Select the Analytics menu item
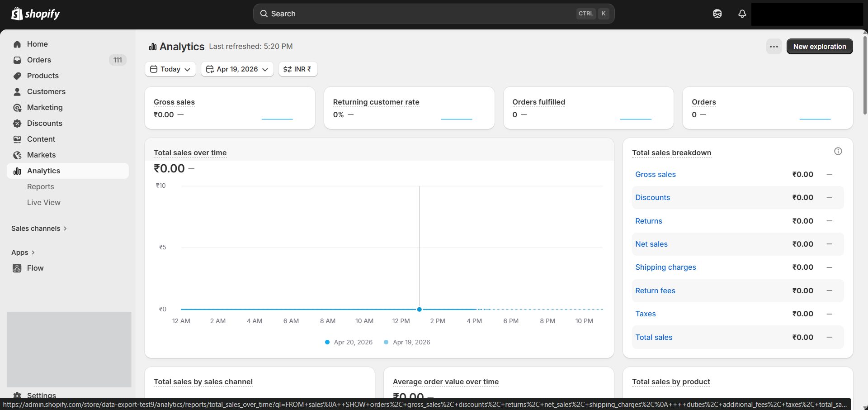The image size is (868, 410). pos(68,171)
